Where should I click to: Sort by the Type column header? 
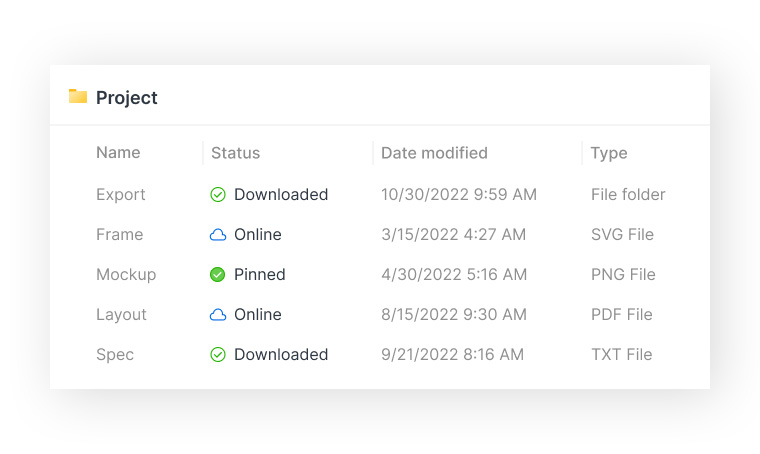point(609,153)
